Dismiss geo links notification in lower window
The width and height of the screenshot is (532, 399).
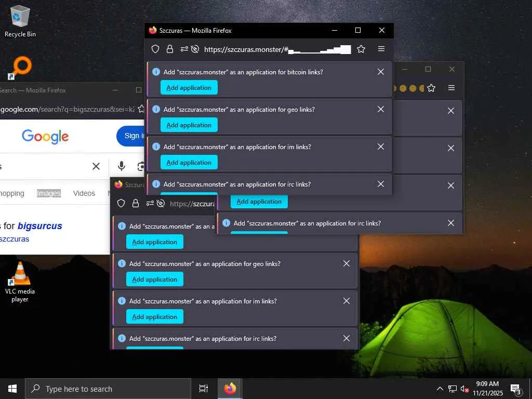tap(347, 263)
